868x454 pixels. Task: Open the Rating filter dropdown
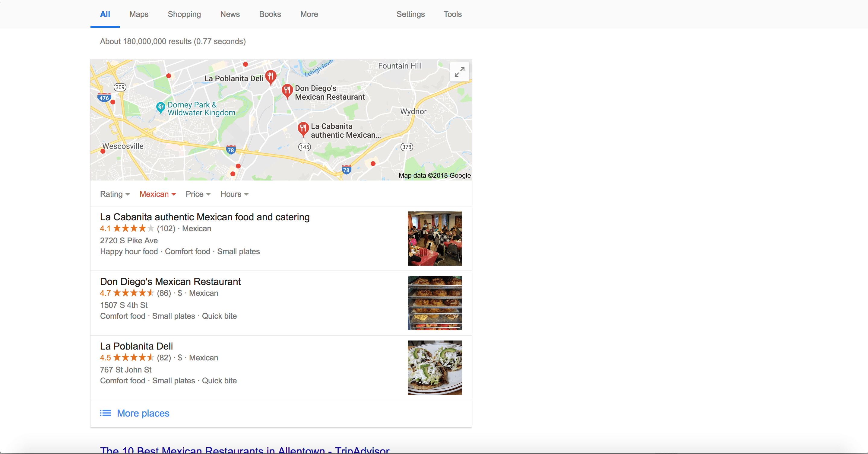point(115,194)
